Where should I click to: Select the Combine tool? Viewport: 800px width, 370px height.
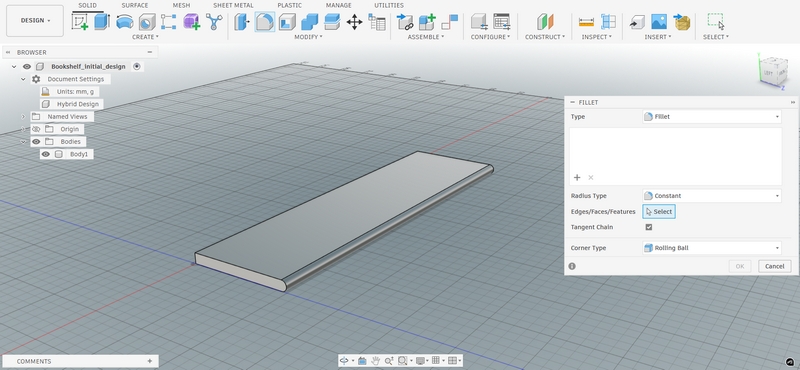pos(309,21)
